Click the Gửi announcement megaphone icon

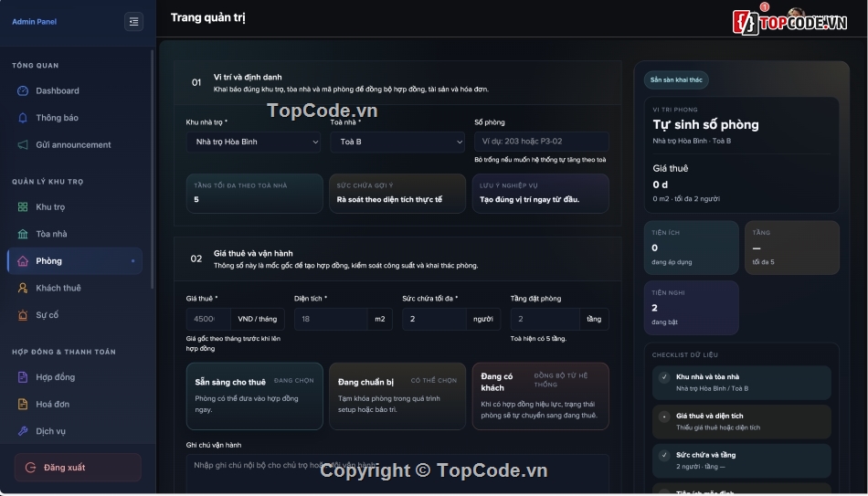(x=23, y=145)
